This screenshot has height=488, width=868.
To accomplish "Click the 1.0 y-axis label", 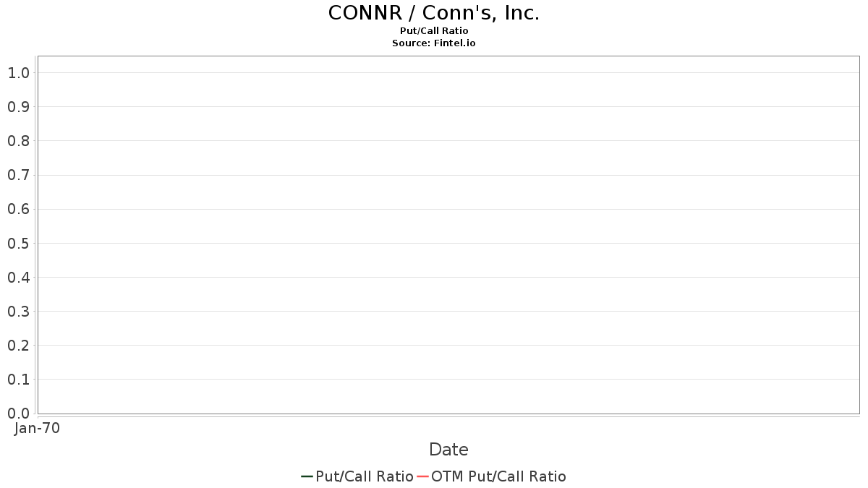I will pyautogui.click(x=19, y=73).
